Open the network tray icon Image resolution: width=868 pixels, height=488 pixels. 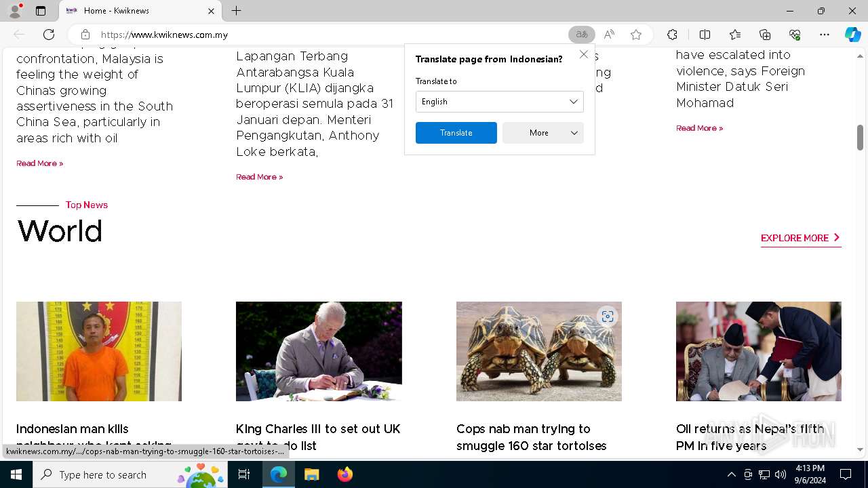point(764,474)
